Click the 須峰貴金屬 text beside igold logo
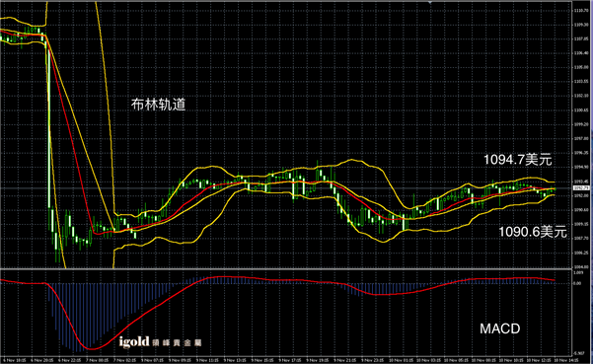593x364 pixels. coord(177,343)
